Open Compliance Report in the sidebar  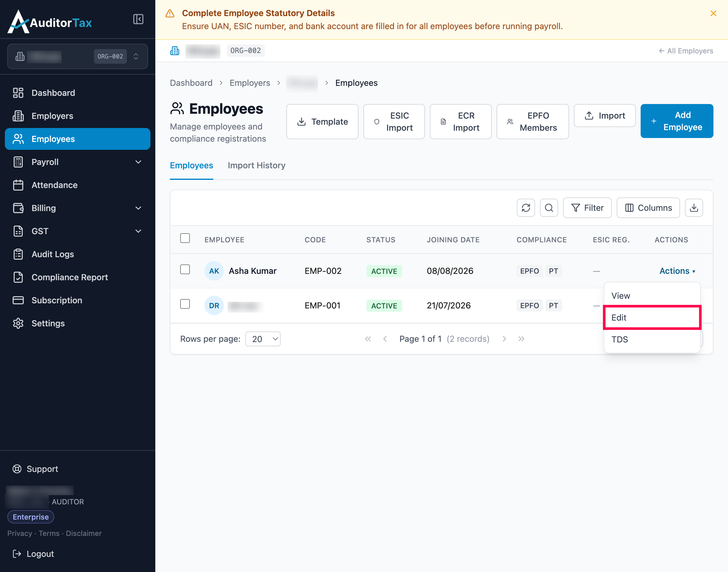tap(78, 277)
